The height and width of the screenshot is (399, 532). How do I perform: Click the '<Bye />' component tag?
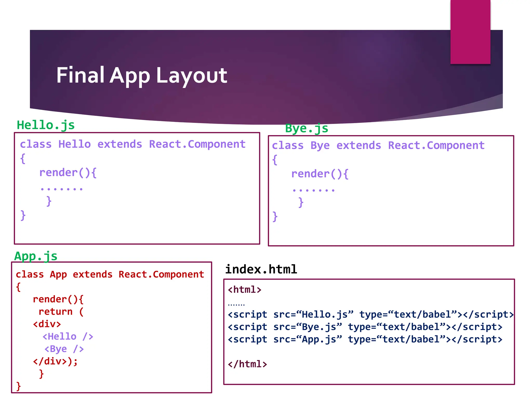pos(64,349)
